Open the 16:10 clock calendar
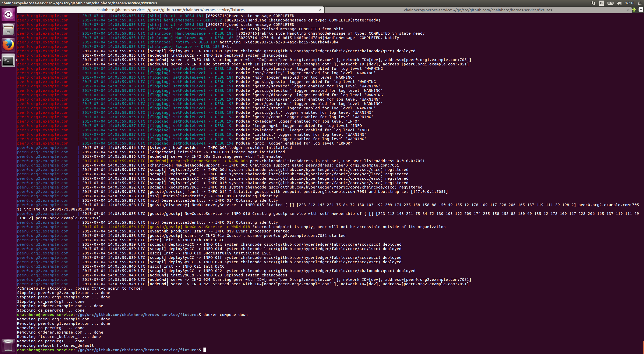644x354 pixels. pos(630,3)
